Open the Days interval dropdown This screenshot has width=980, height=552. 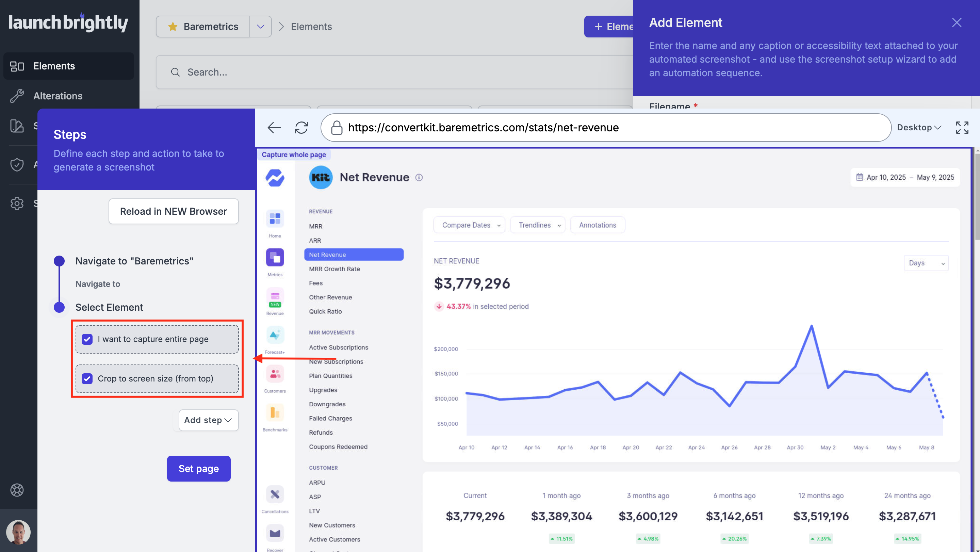coord(926,263)
